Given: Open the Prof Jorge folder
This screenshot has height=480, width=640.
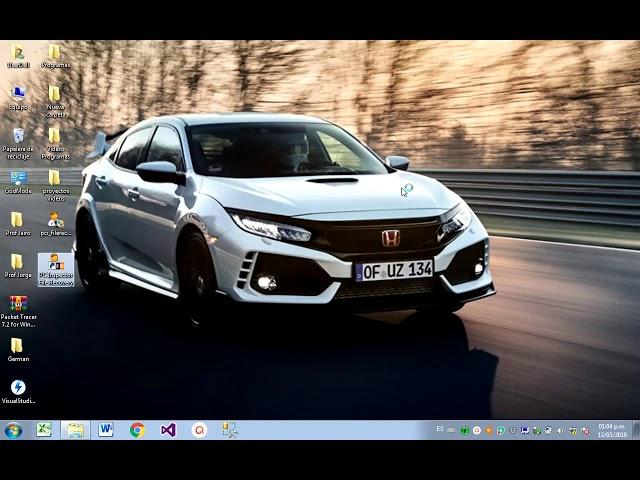Looking at the screenshot, I should (x=18, y=266).
